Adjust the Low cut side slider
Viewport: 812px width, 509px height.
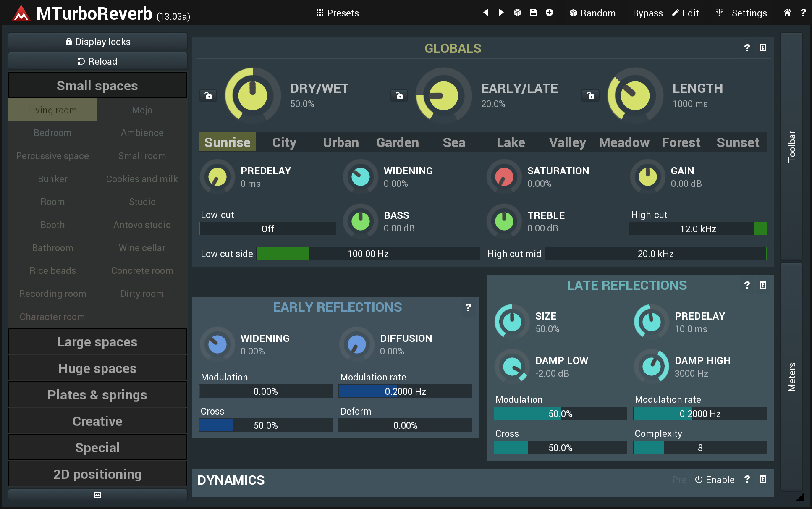pyautogui.click(x=368, y=254)
